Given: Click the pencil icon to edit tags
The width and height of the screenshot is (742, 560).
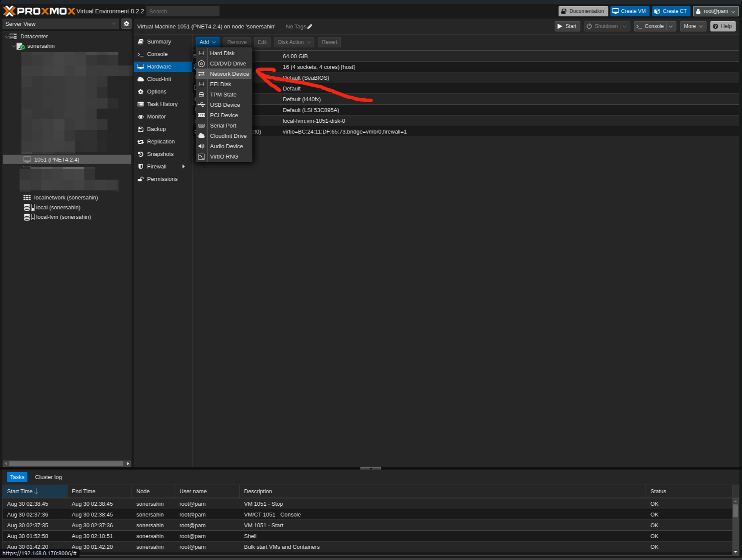Looking at the screenshot, I should click(x=310, y=27).
